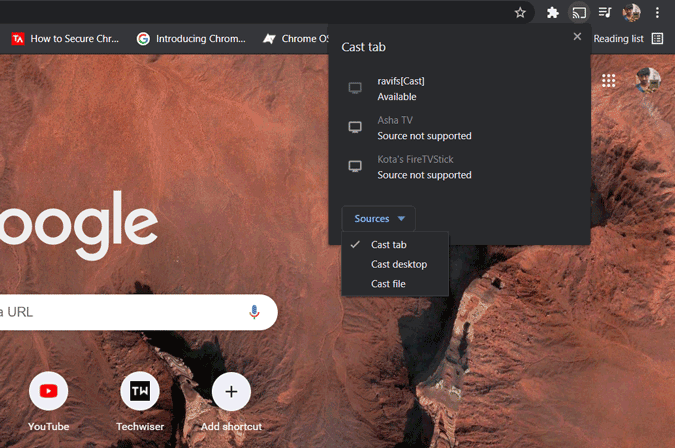Open the Google apps grid

pos(608,80)
